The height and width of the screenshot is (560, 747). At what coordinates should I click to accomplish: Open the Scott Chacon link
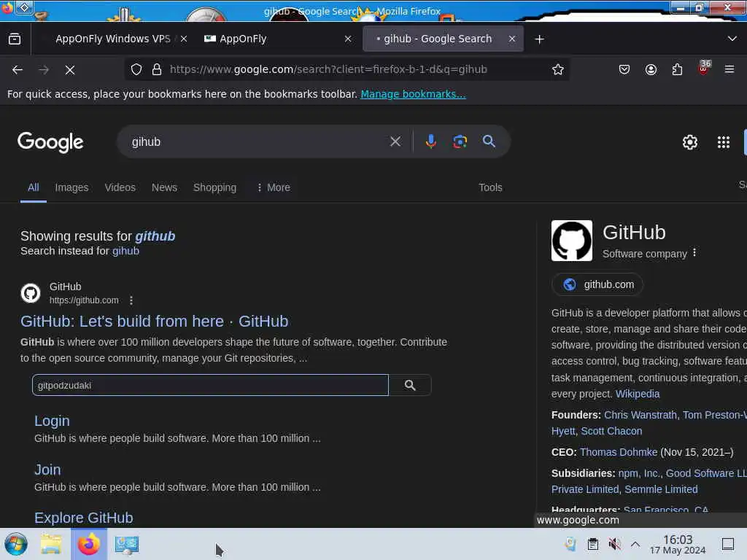click(611, 431)
